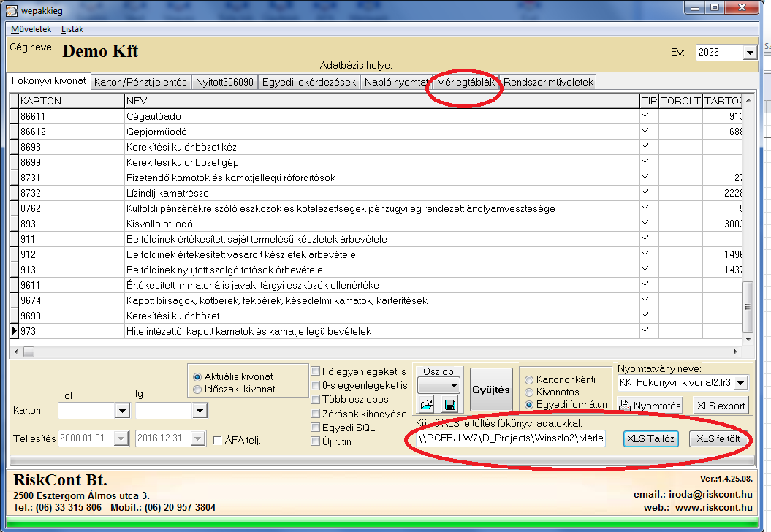Select the Időszaki kivonat radio button
Screen dimensions: 771x532
pyautogui.click(x=197, y=389)
